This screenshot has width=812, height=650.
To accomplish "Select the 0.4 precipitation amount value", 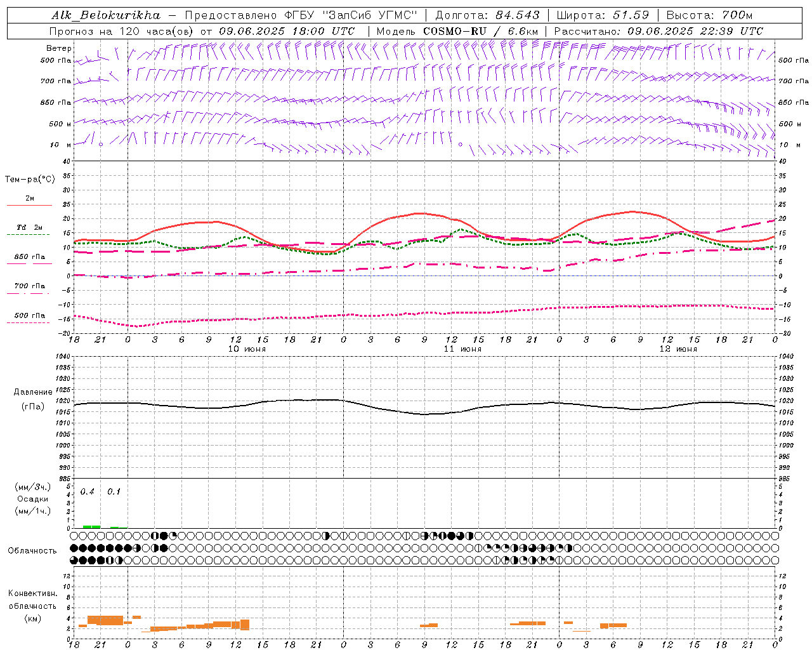I will pos(88,491).
